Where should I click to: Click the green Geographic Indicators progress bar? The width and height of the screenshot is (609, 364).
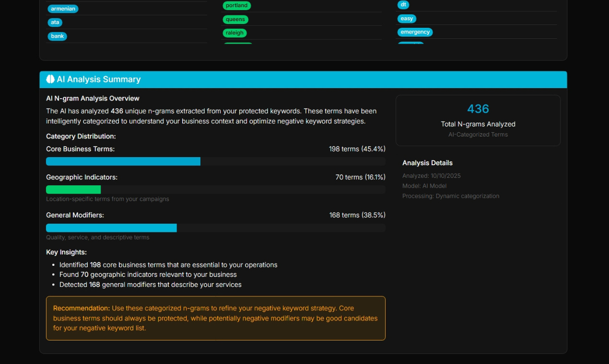point(73,190)
